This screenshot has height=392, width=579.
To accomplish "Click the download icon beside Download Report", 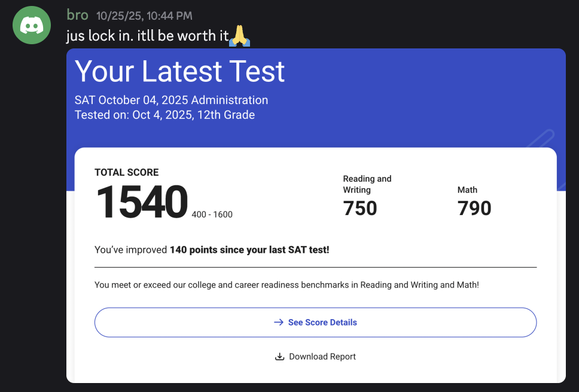I will (x=279, y=356).
